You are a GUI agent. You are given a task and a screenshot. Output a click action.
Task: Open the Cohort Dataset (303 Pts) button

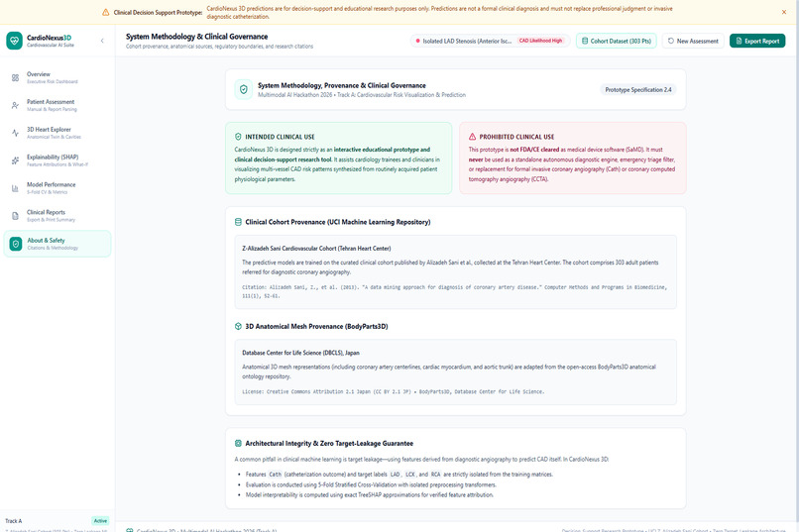(x=616, y=41)
